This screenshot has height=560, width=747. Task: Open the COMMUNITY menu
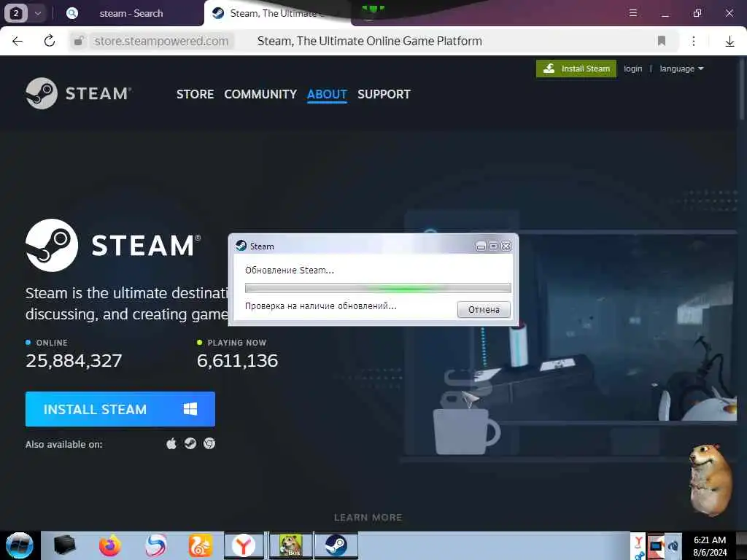260,94
